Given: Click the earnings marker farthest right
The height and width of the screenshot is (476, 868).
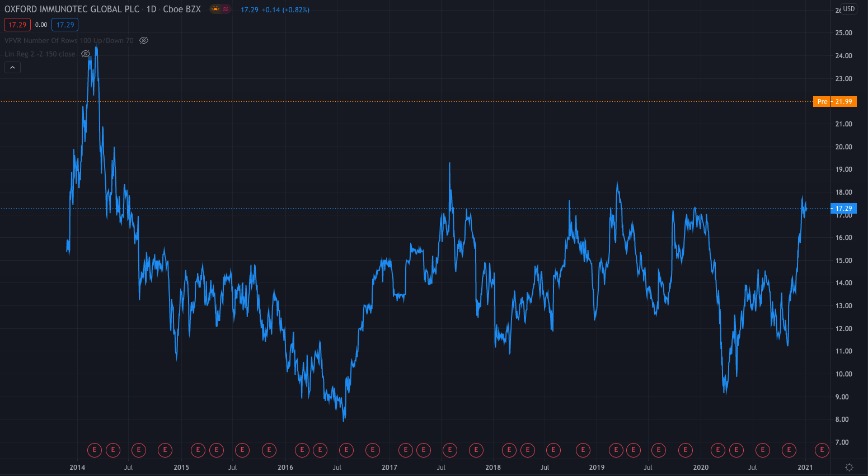Looking at the screenshot, I should point(822,450).
